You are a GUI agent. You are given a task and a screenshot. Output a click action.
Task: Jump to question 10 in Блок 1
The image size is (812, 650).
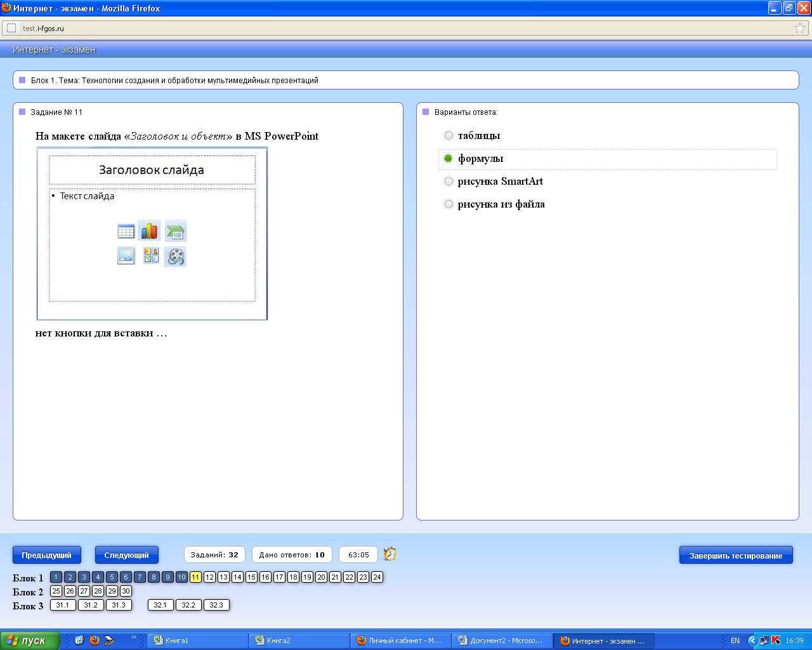[x=181, y=577]
